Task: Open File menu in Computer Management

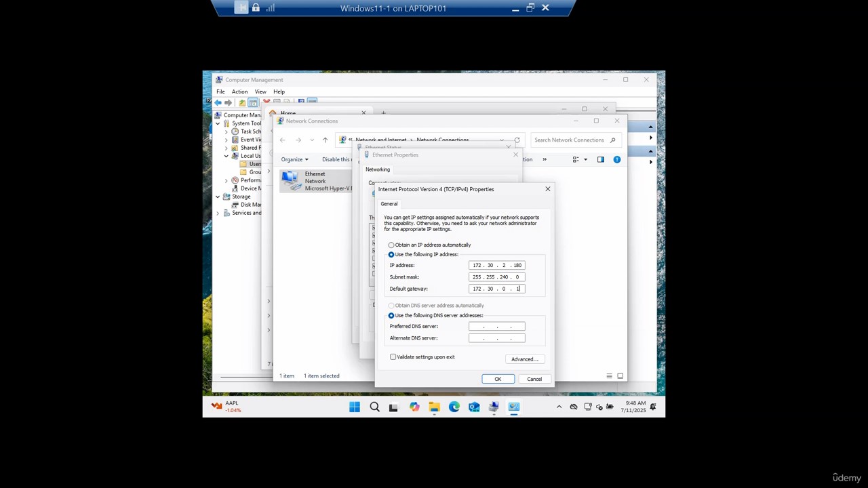Action: coord(220,91)
